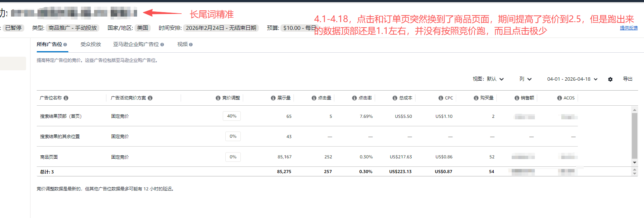Image resolution: width=644 pixels, height=218 pixels.
Task: Switch to the 受众投放 tab
Action: point(91,44)
